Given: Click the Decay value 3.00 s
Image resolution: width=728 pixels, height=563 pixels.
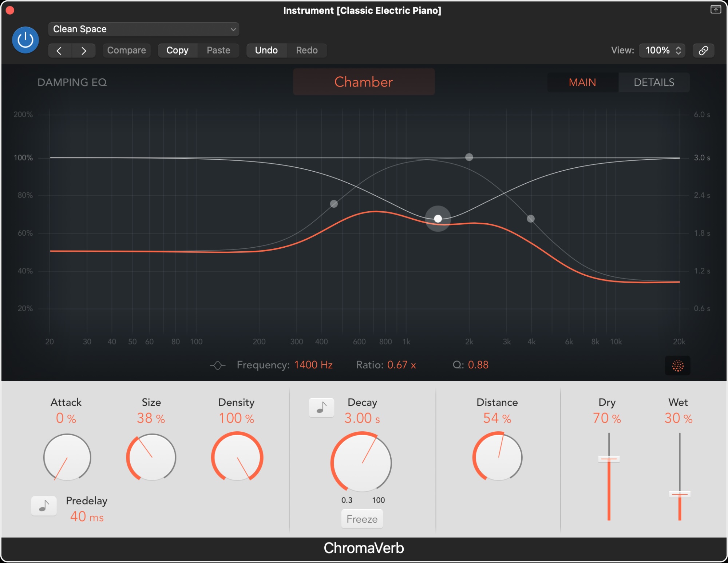Looking at the screenshot, I should [362, 419].
